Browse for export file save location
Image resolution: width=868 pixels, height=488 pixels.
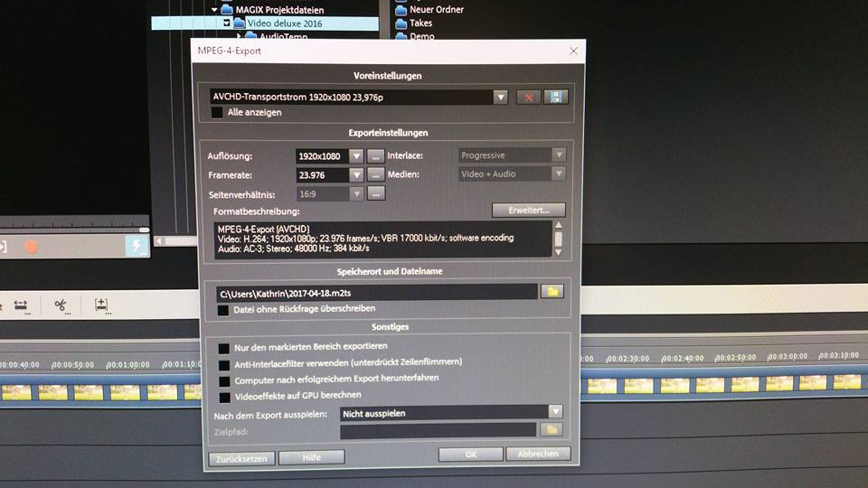(552, 292)
